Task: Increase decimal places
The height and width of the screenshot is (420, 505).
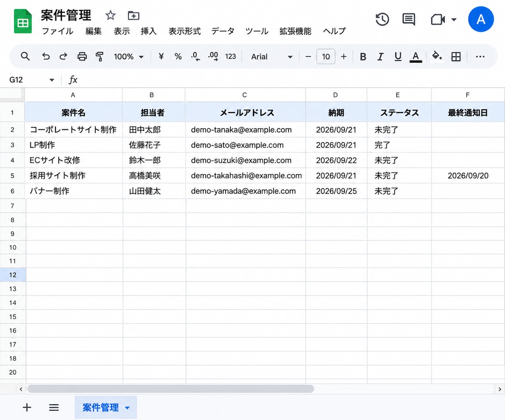Action: tap(213, 56)
